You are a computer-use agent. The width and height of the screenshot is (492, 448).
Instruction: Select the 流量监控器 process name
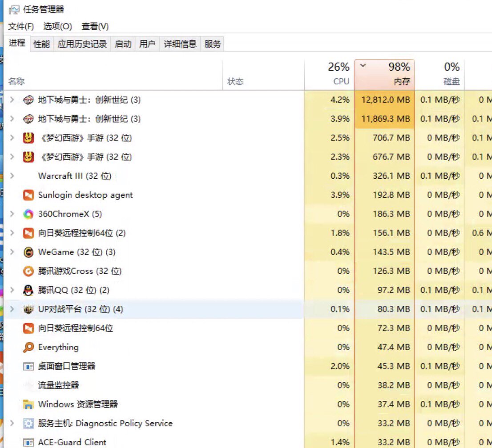pos(58,385)
